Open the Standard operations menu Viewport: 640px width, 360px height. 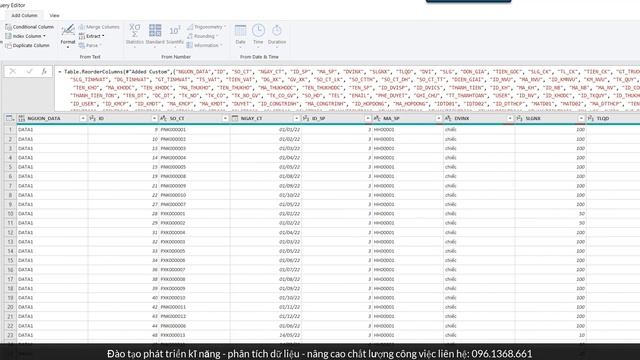pos(155,36)
